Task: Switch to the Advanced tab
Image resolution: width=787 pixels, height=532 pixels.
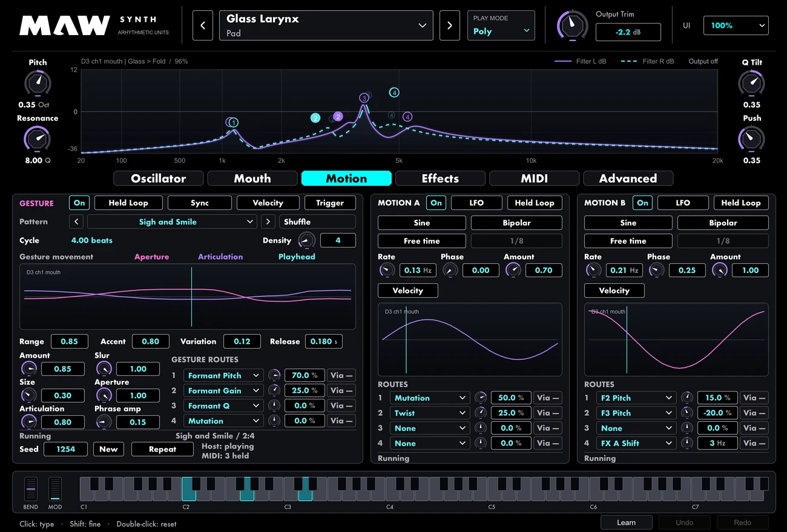Action: (628, 179)
